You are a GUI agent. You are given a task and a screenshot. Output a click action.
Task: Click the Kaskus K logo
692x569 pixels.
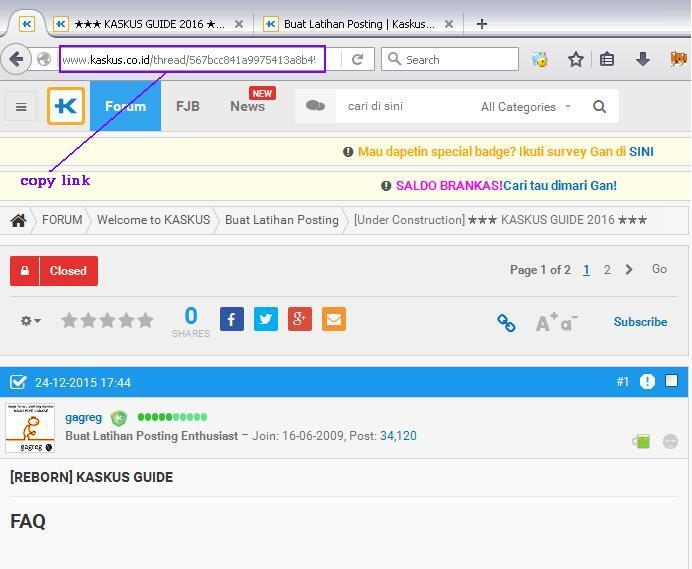tap(66, 106)
